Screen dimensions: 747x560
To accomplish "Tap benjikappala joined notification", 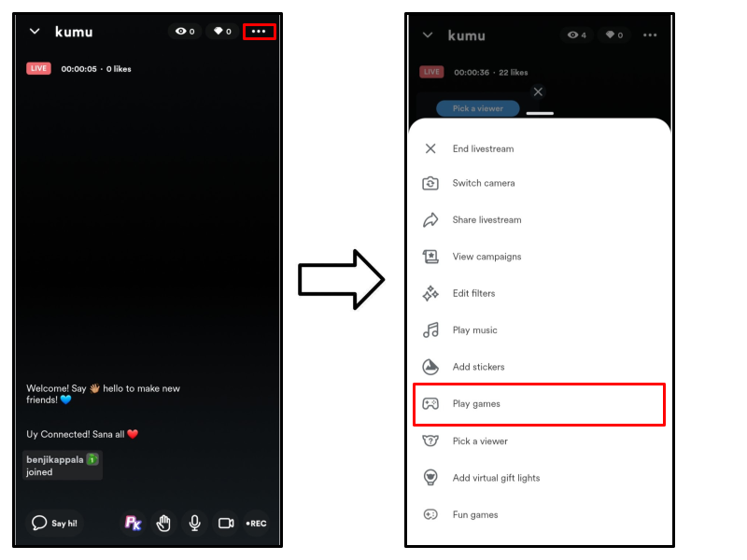I will point(63,465).
